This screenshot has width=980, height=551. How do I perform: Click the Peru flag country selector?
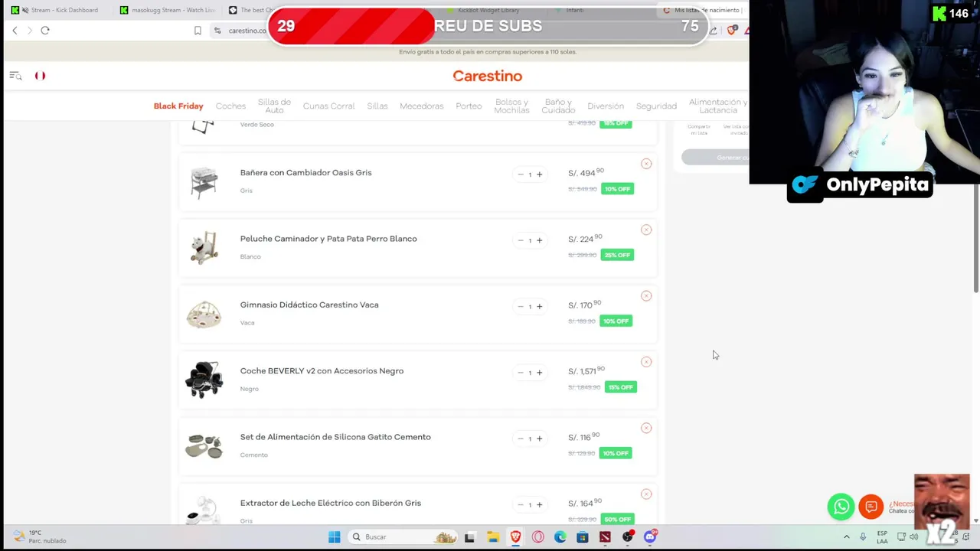click(x=40, y=76)
